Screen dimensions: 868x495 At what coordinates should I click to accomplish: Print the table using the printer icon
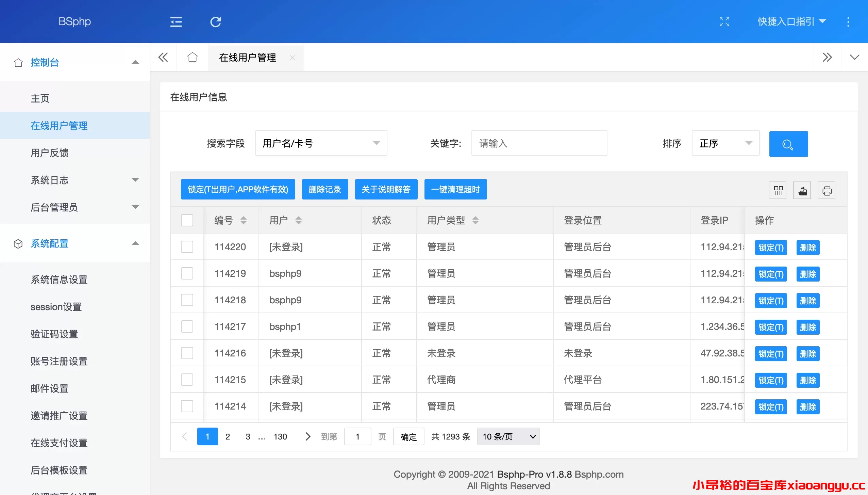click(x=827, y=190)
